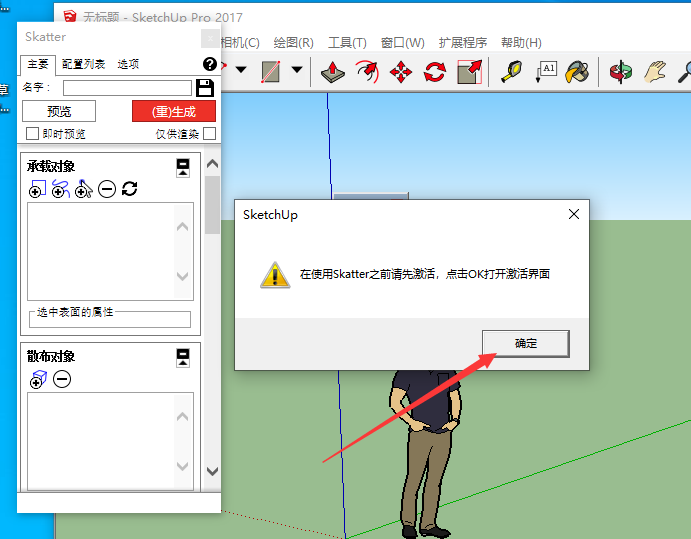Collapse the 散布对象 section
This screenshot has height=539, width=691.
[183, 357]
